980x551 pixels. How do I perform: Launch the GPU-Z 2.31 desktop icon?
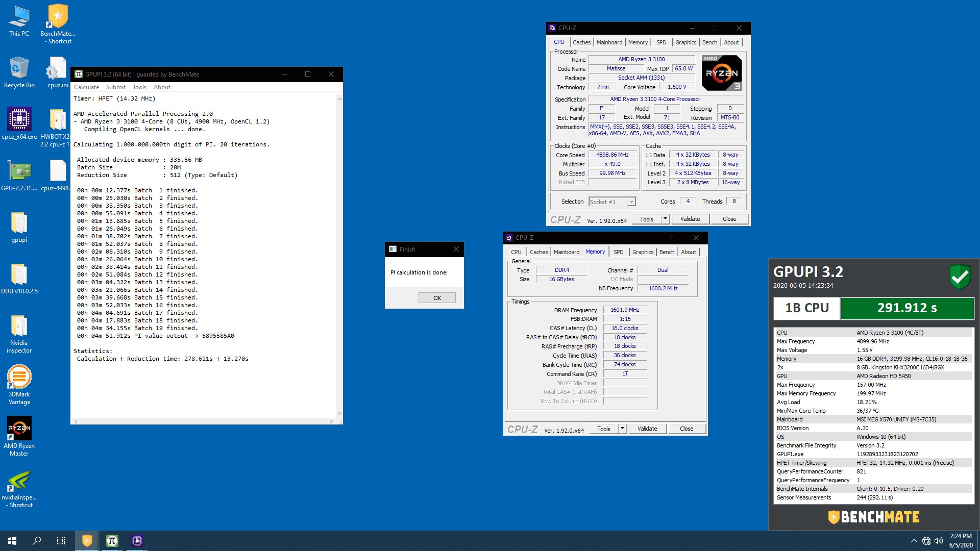tap(19, 175)
